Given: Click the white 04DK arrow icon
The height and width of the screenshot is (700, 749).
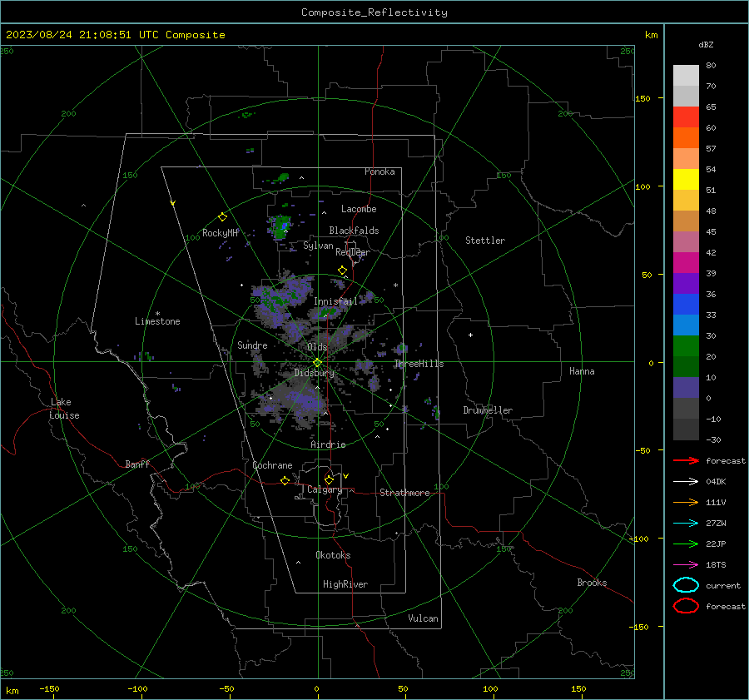Looking at the screenshot, I should tap(686, 481).
